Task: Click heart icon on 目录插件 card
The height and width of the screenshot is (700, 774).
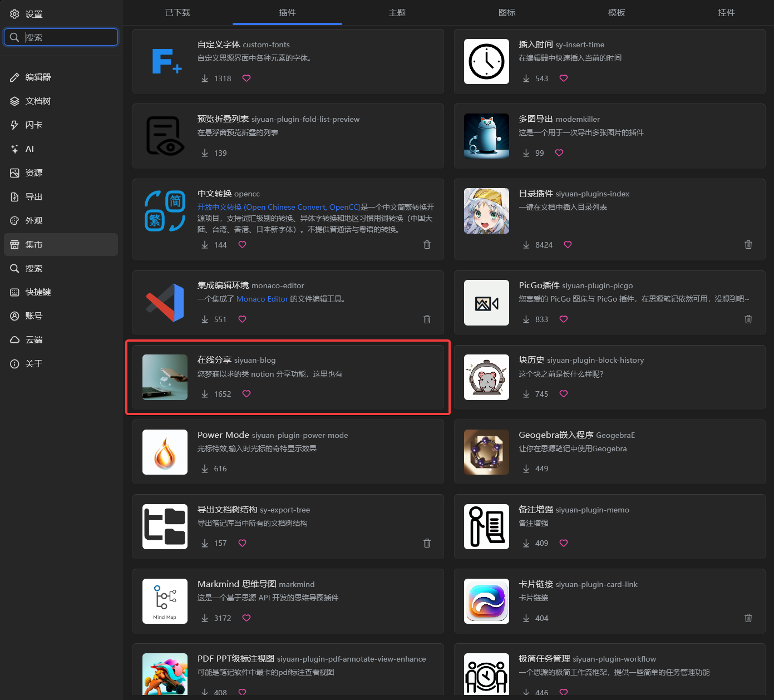Action: pos(568,245)
